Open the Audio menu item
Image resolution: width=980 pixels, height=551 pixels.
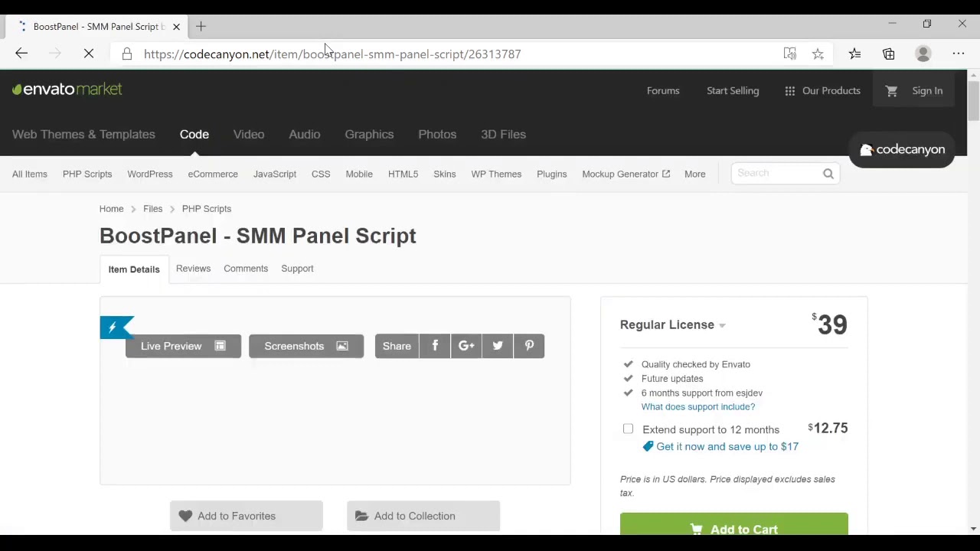coord(305,134)
